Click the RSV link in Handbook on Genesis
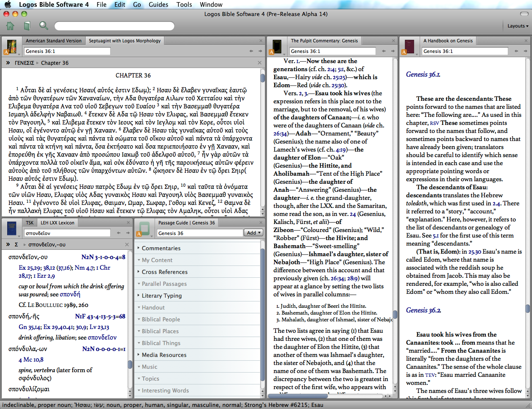Image resolution: width=532 pixels, height=409 pixels. coord(434,123)
